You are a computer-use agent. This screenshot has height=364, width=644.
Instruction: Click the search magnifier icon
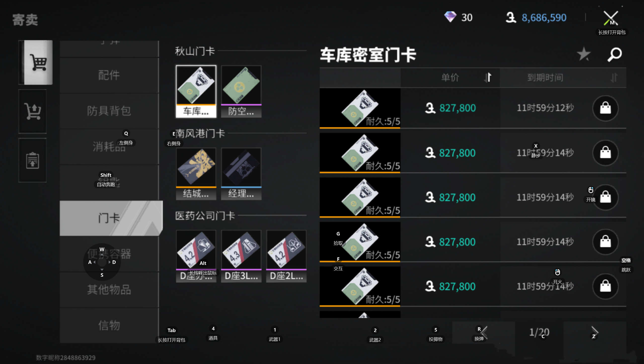tap(614, 54)
